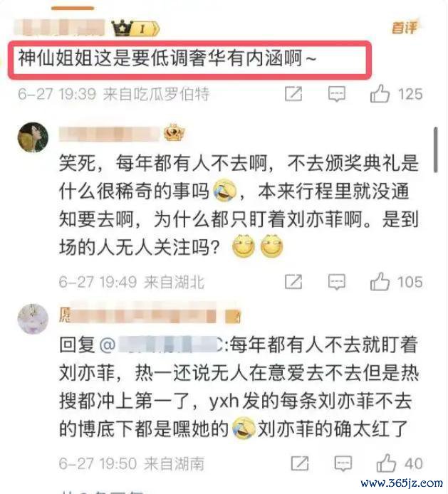Open the first commenter's blurred username
The height and width of the screenshot is (494, 448).
(60, 28)
